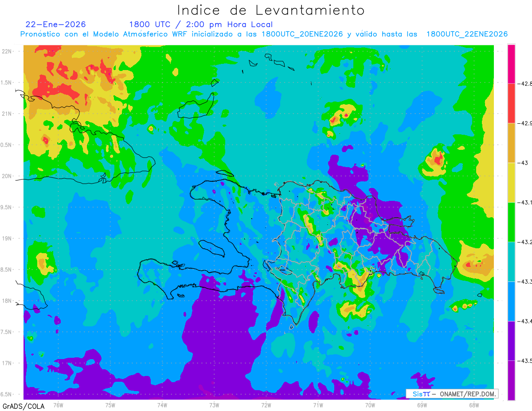The height and width of the screenshot is (411, 532).
Task: Click the latitude label '19N'
Action: (8, 239)
